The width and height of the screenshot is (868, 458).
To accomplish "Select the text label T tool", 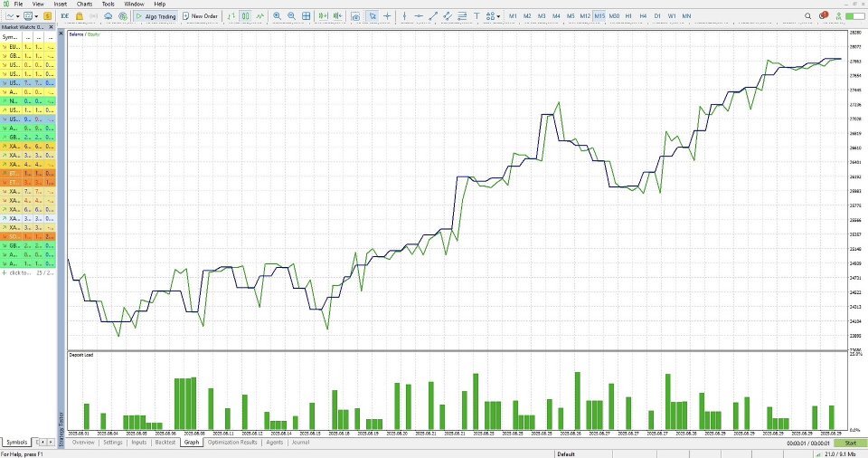I will pyautogui.click(x=476, y=16).
